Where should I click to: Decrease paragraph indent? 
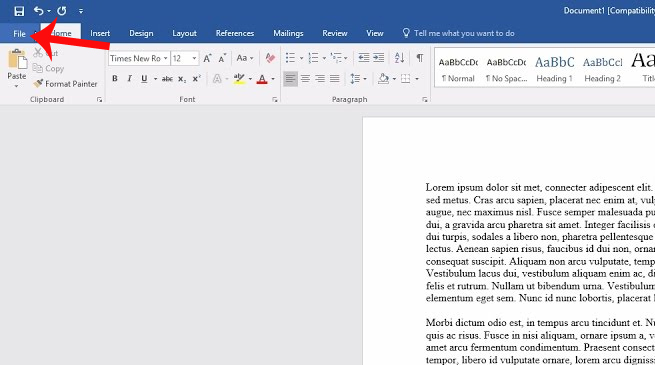click(x=364, y=58)
